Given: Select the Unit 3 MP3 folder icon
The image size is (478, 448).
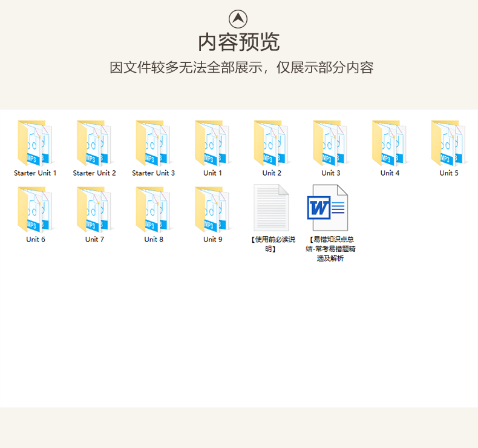Looking at the screenshot, I should 331,143.
